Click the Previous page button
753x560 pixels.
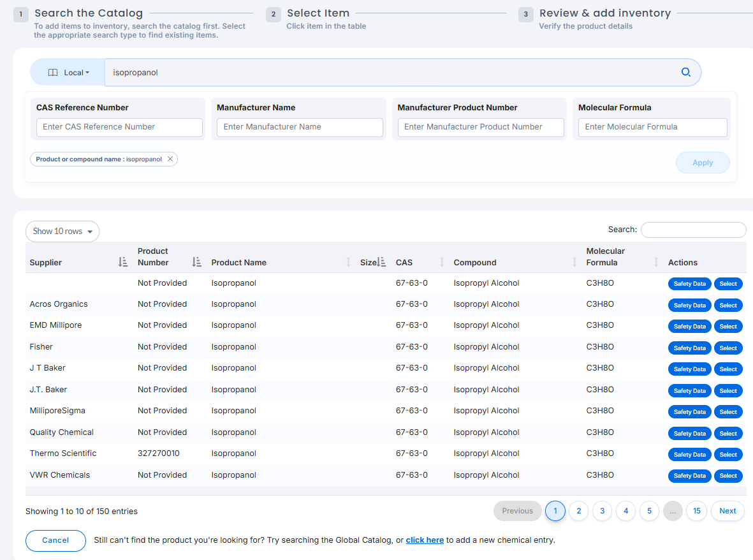517,511
